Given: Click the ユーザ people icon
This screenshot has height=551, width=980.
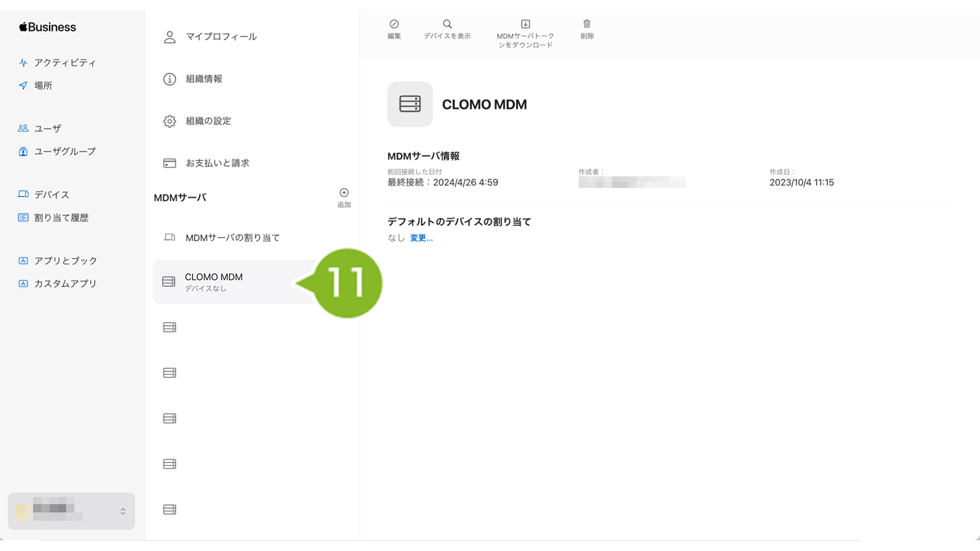Looking at the screenshot, I should 23,128.
